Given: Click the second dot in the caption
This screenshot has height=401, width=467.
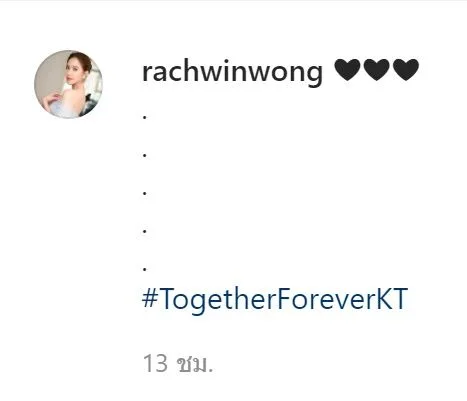Looking at the screenshot, I should coord(145,155).
